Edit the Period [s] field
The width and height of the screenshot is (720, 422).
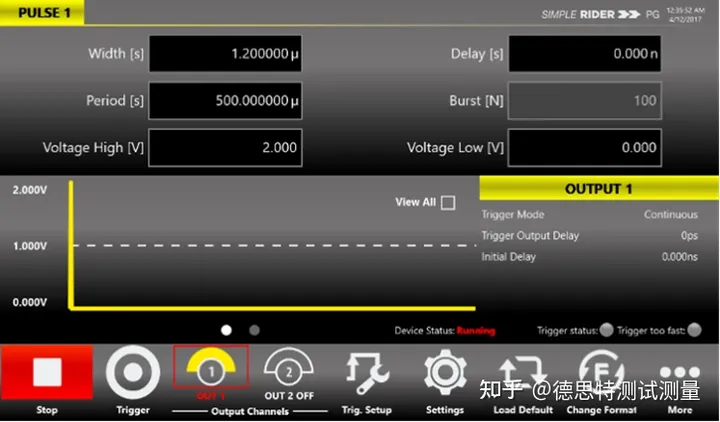(x=225, y=101)
